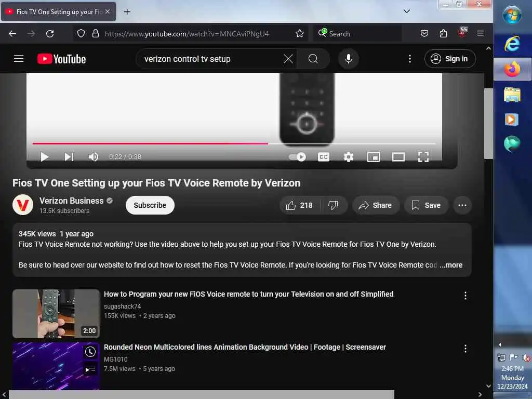Screen dimensions: 532x399
Task: Open more actions ellipsis beside Save
Action: click(462, 205)
